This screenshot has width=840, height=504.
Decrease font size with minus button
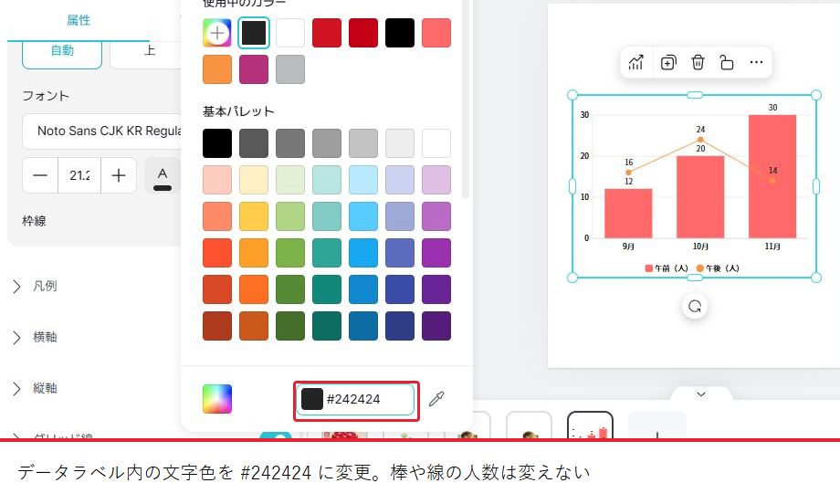click(40, 175)
